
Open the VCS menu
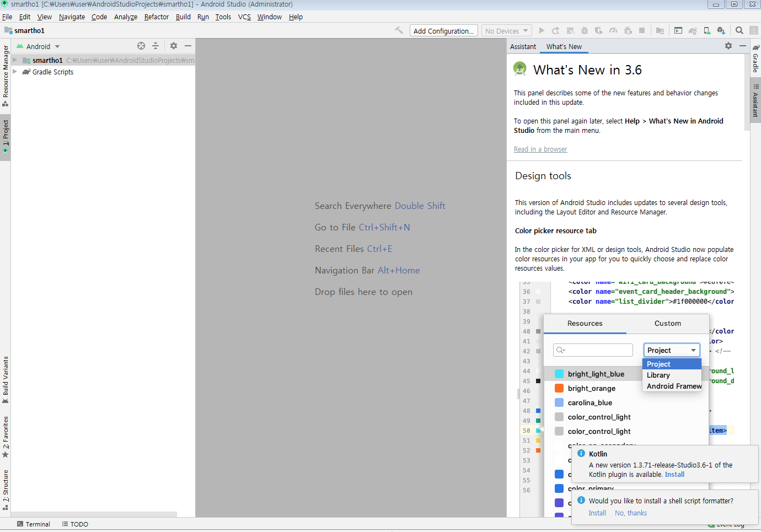click(244, 17)
